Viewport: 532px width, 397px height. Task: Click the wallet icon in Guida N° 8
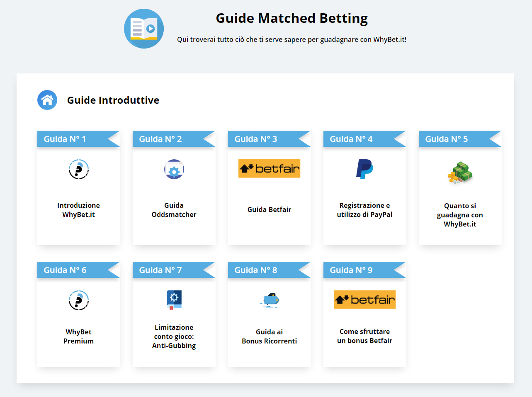click(270, 300)
